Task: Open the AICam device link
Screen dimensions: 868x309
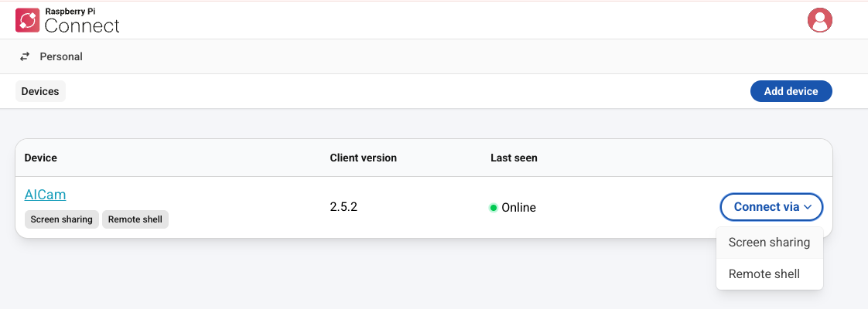Action: (x=46, y=195)
